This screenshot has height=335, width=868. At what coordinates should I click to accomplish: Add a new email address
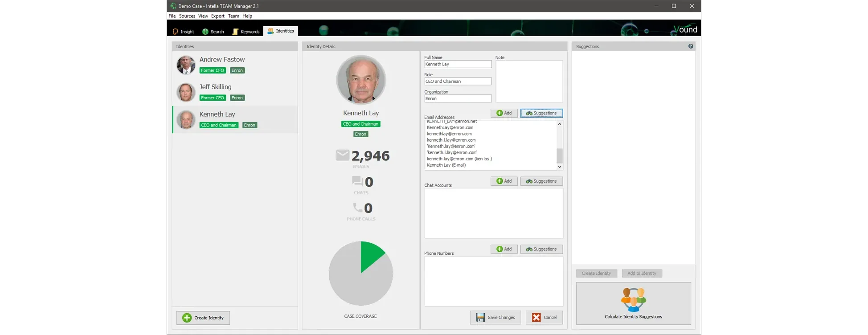click(x=504, y=113)
